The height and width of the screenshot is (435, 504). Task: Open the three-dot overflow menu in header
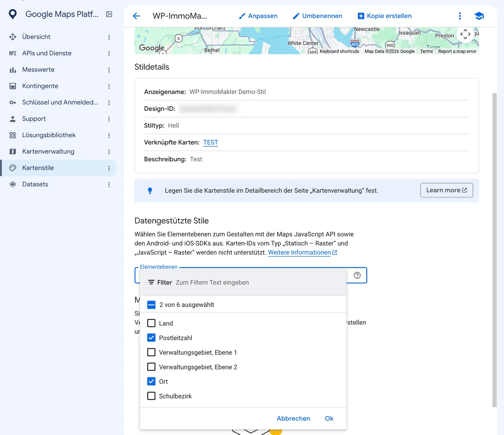coord(460,16)
